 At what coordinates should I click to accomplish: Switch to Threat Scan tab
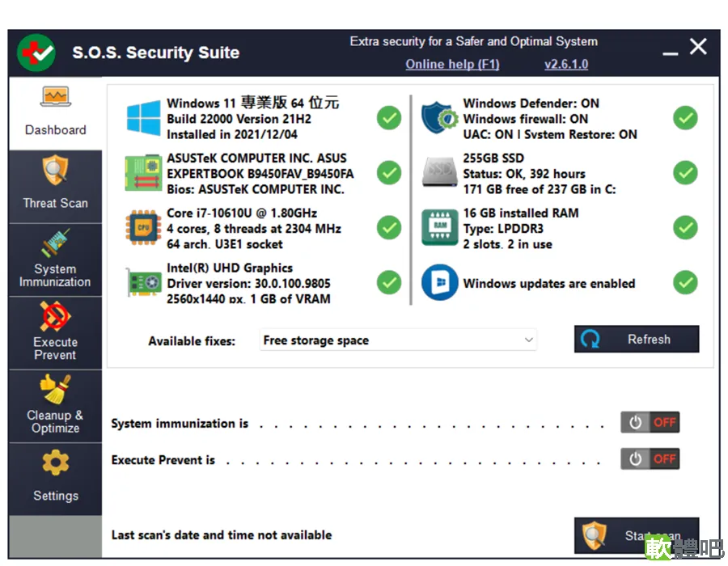click(55, 187)
